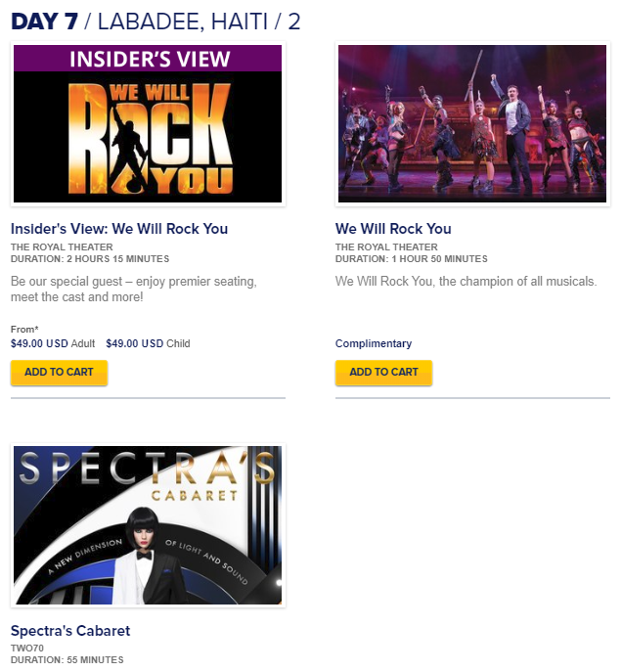Screen dimensions: 622x672
Task: Select the $49.00 USD Child price
Action: tap(148, 343)
